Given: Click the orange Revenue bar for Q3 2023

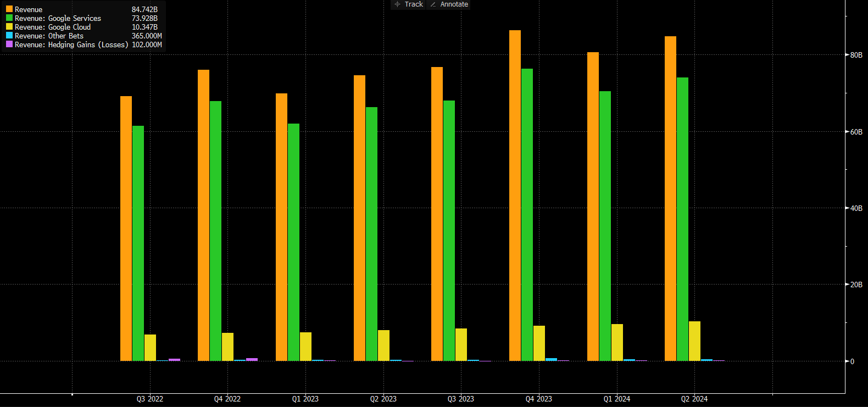Looking at the screenshot, I should (437, 214).
